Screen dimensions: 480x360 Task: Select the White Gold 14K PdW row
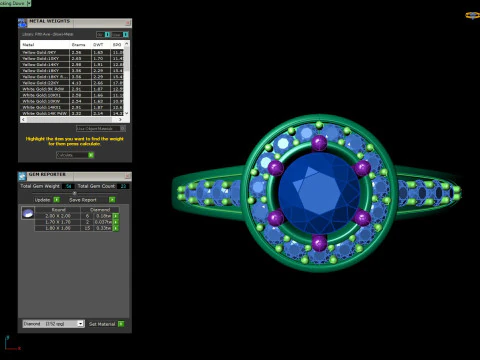click(72, 113)
